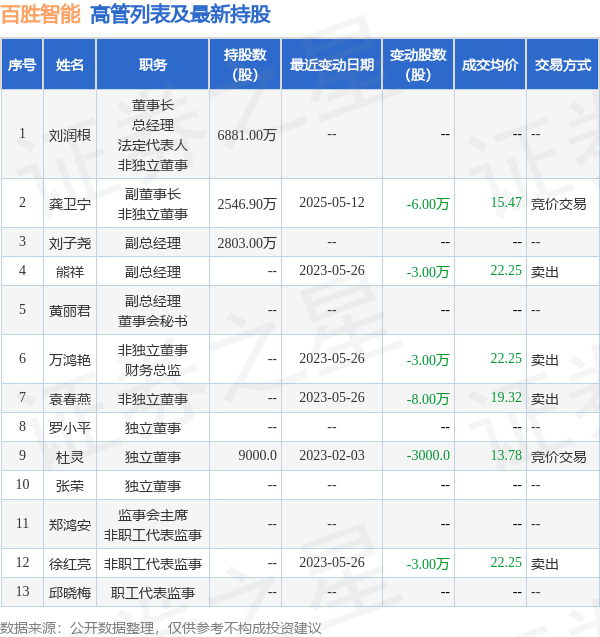
Task: Select the name 万鸿艳
Action: tap(69, 360)
